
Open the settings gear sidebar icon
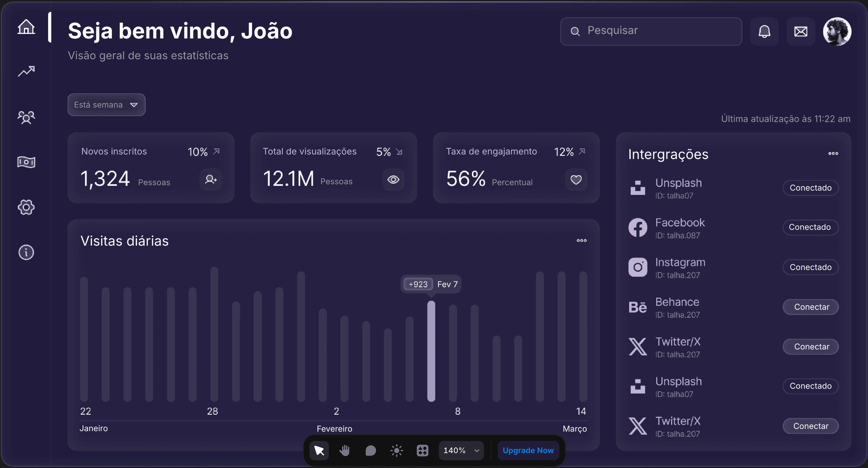pyautogui.click(x=26, y=207)
